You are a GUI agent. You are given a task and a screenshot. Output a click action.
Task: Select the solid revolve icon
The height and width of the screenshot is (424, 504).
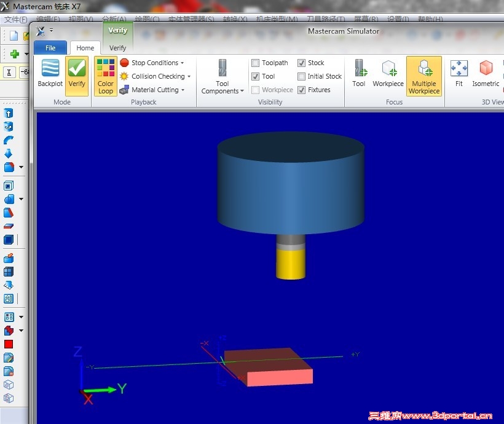[x=9, y=127]
